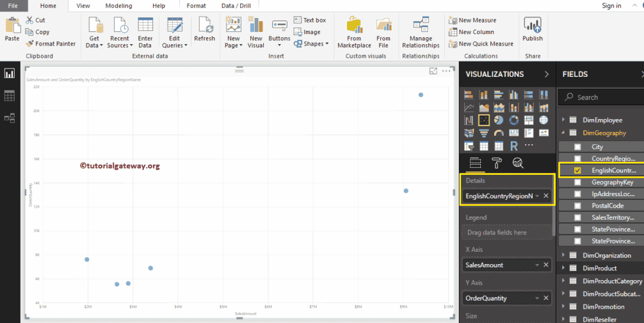Select the Treemap visualization

(529, 120)
